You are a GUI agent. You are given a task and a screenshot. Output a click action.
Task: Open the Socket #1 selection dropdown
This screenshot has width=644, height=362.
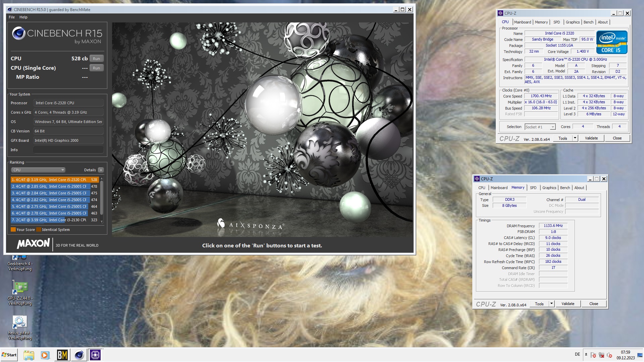point(540,127)
